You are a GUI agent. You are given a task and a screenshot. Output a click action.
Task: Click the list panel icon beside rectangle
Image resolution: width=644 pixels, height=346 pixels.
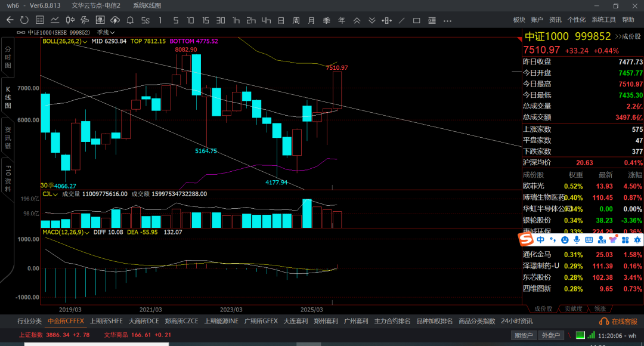click(432, 20)
